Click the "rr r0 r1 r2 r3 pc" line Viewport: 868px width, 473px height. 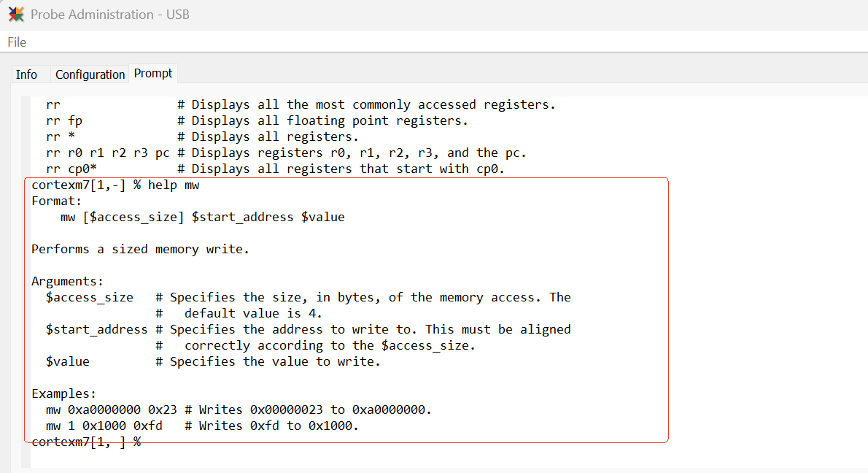click(x=286, y=153)
